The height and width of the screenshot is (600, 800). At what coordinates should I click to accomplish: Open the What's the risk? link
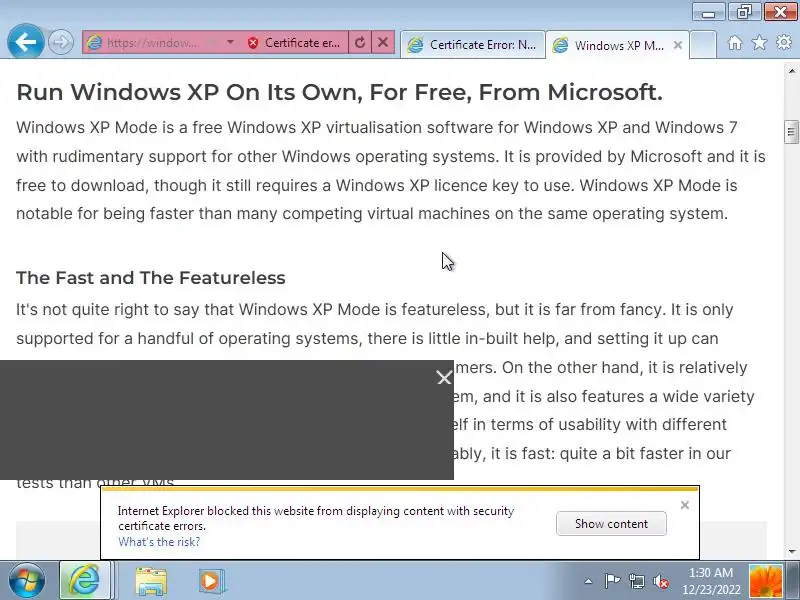(159, 542)
